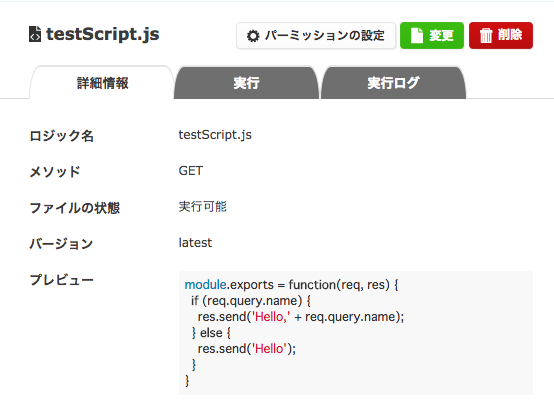The image size is (554, 412).
Task: Click the red 削除 delete button
Action: coord(501,35)
